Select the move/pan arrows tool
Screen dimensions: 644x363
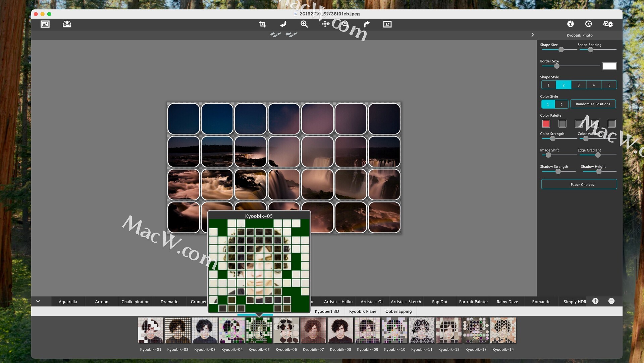coord(325,24)
